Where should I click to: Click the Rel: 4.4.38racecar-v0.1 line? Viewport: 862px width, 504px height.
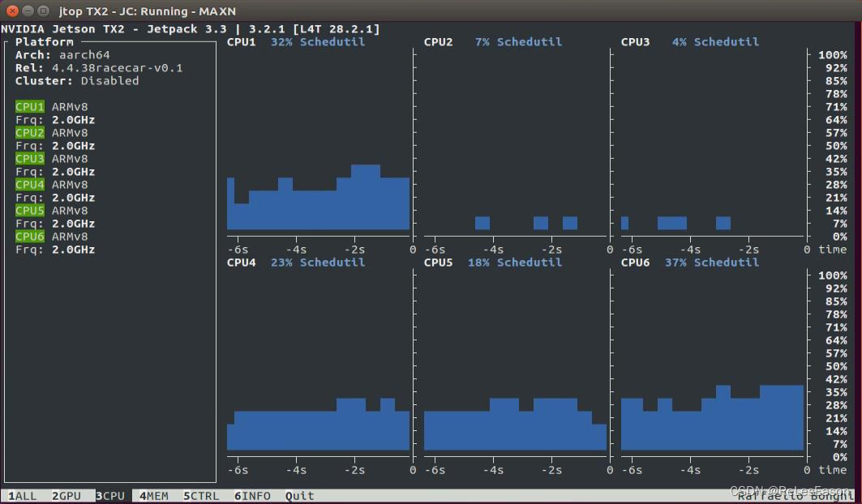(99, 68)
